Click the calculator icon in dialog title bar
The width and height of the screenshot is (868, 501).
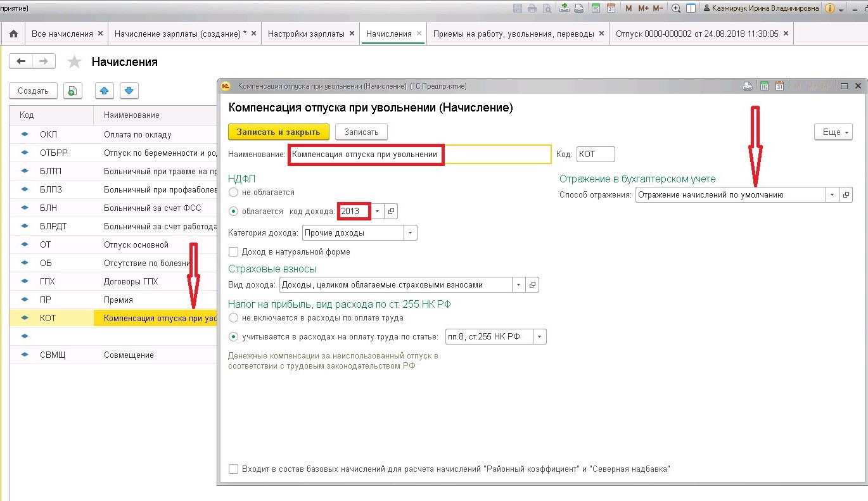coord(764,86)
